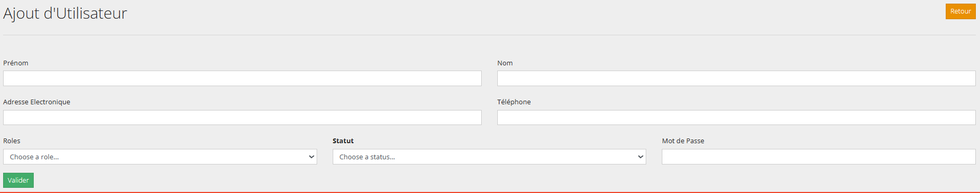Focus the Prénom text field
This screenshot has height=193, width=980.
242,78
